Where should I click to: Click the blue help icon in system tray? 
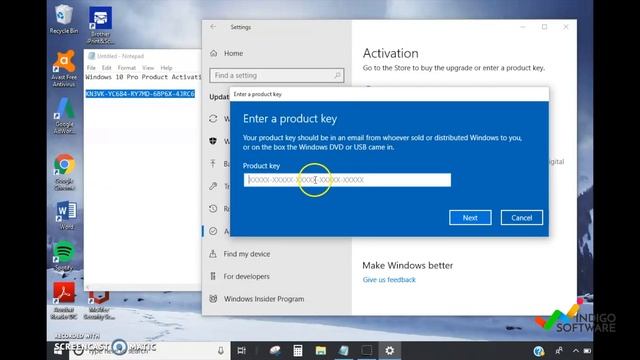(x=539, y=351)
